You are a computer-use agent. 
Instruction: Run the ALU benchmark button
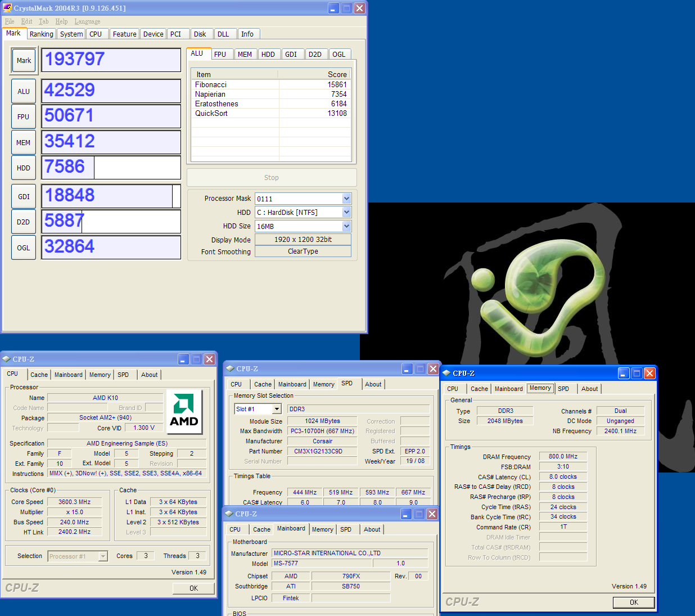(x=24, y=92)
